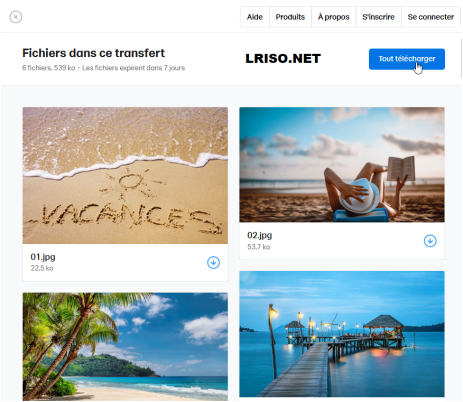Go to the À propos page
Viewport: 463px width, 402px height.
point(333,17)
